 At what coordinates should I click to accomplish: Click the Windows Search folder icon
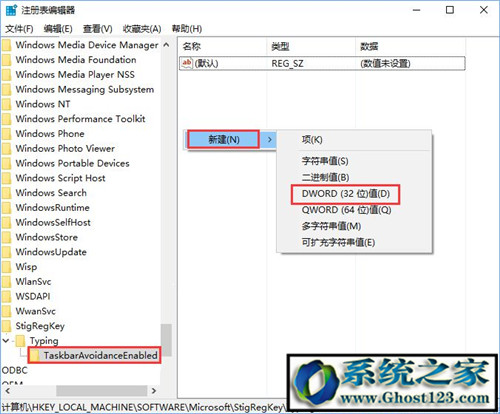pos(6,193)
